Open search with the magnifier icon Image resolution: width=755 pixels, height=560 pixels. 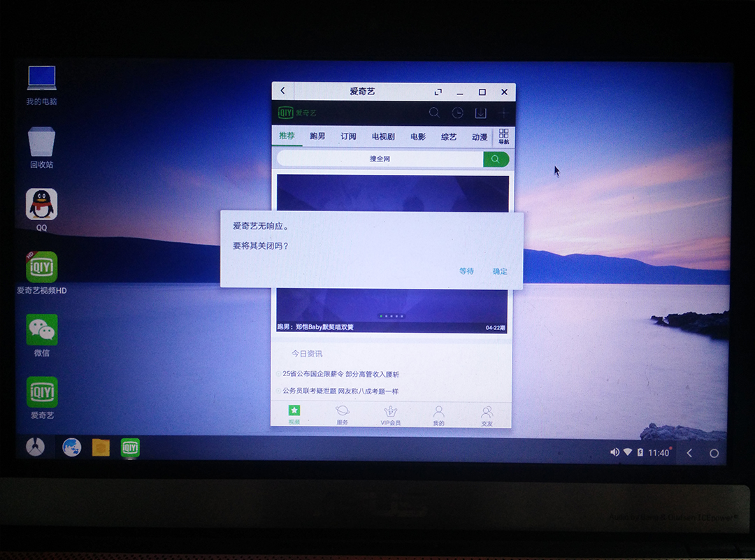(434, 113)
